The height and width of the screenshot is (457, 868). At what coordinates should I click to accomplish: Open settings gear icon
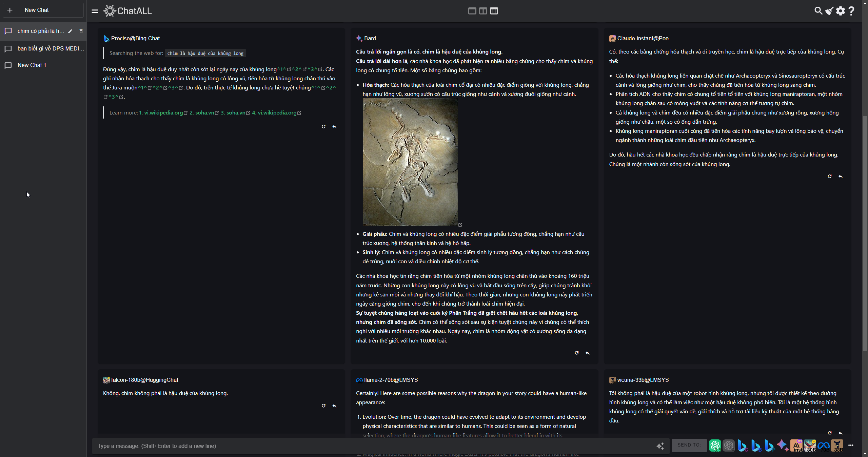coord(841,11)
